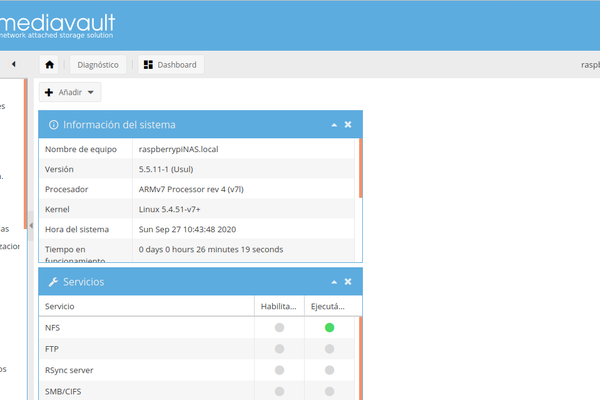Click left navigation panel scrollbar
The height and width of the screenshot is (400, 600).
pos(25,154)
